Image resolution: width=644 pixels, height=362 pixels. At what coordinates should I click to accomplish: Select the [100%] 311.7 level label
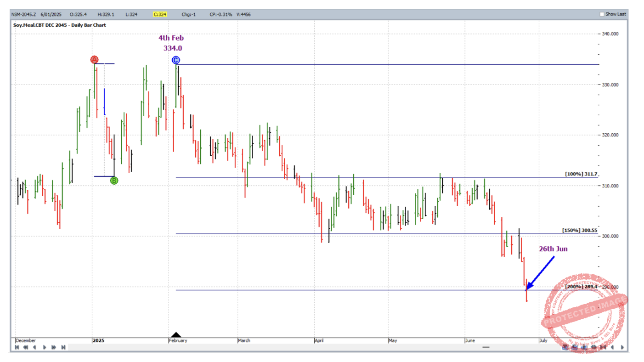(x=581, y=174)
